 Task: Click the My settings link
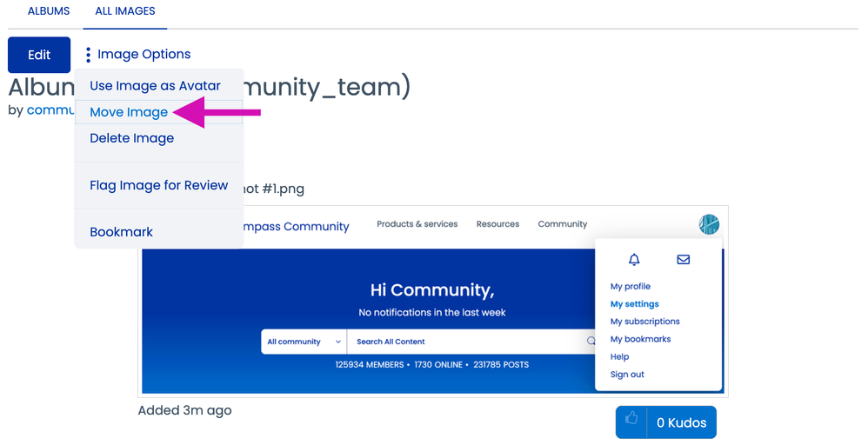coord(634,304)
